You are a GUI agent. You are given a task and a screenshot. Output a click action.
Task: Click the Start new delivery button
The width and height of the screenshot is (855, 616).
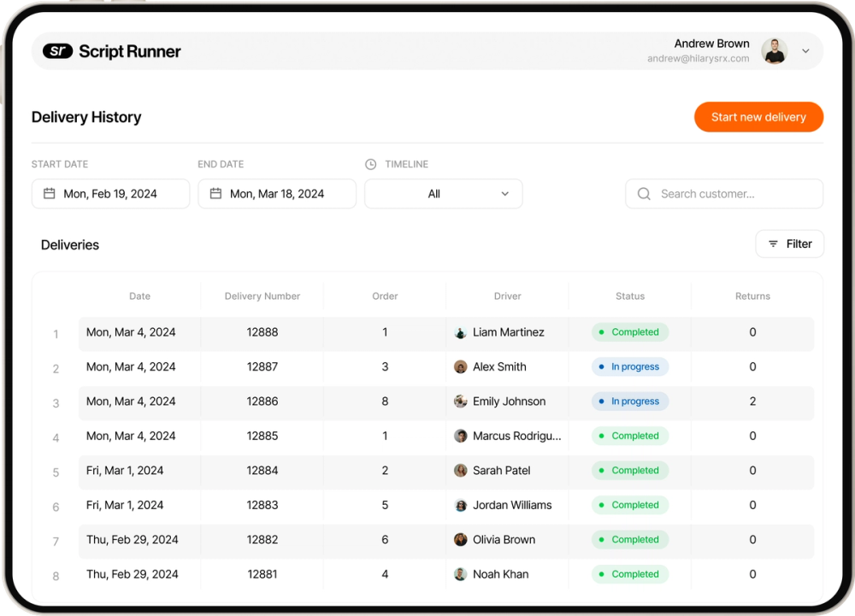pyautogui.click(x=758, y=117)
